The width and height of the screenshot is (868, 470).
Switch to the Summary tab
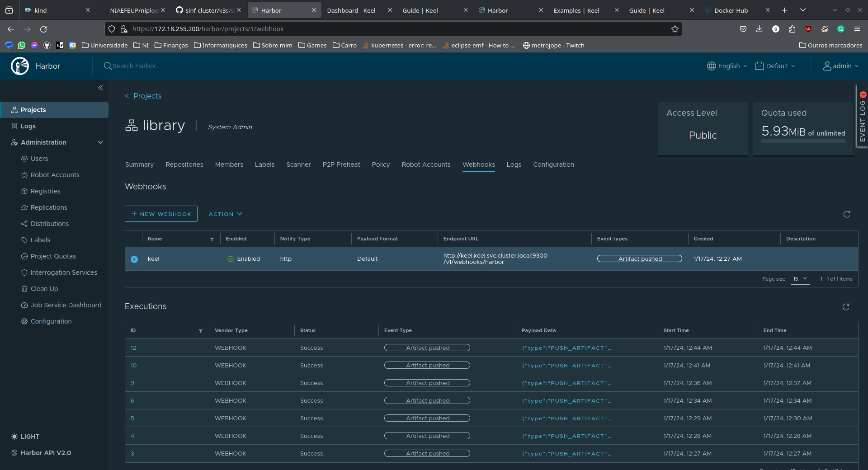[139, 164]
